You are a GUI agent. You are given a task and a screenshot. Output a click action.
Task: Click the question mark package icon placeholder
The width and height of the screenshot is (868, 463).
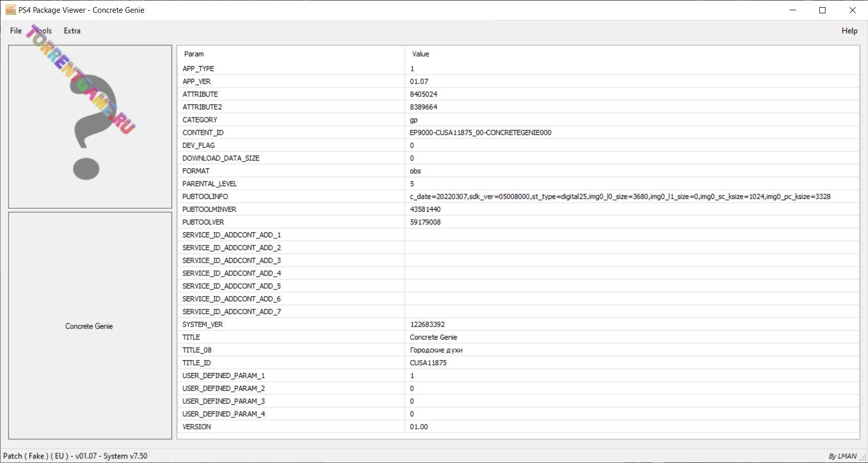[90, 127]
